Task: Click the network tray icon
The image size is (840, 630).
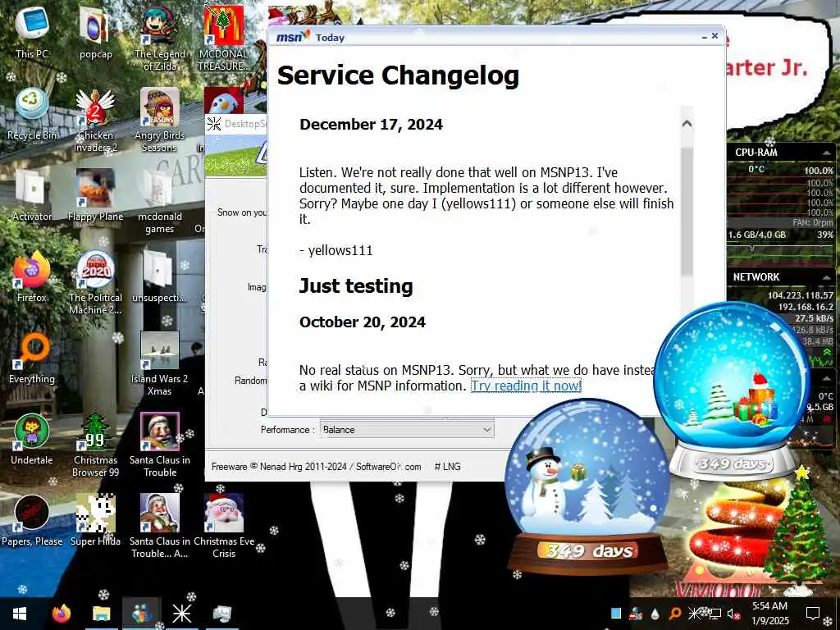Action: (714, 614)
